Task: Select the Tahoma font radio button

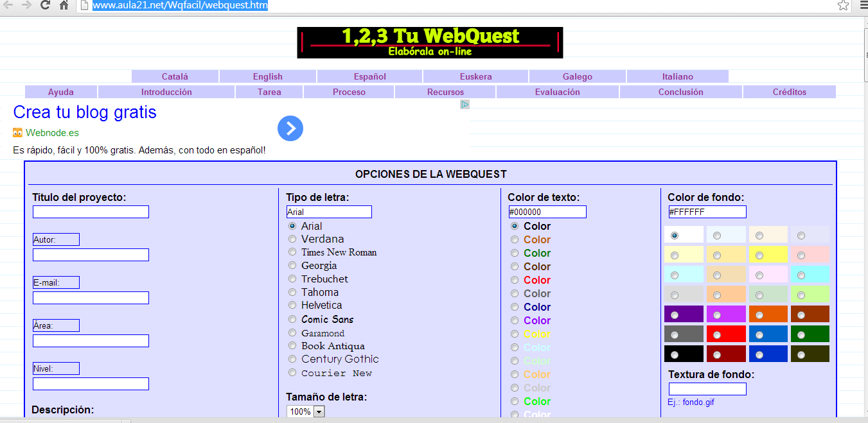Action: coord(292,292)
